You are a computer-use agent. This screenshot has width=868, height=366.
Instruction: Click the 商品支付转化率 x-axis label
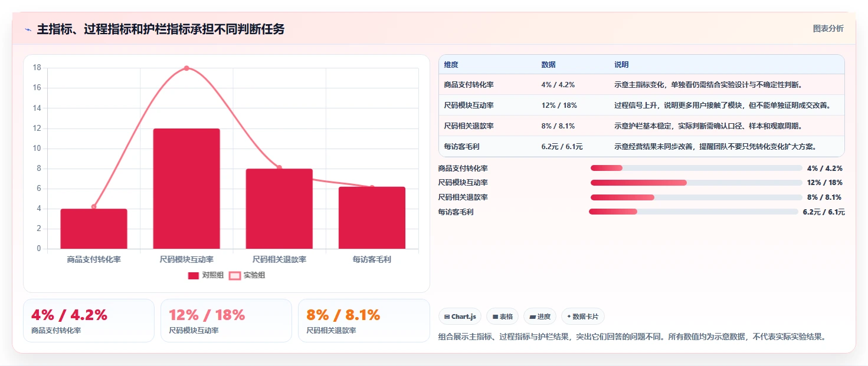[94, 259]
